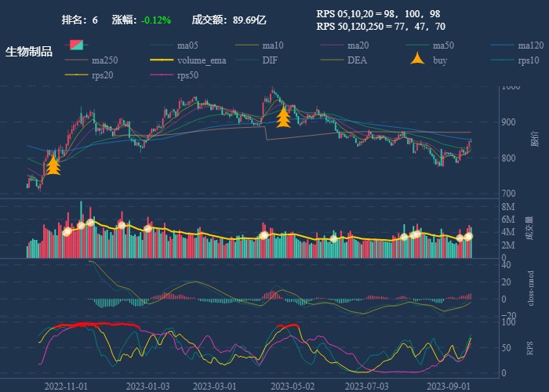The width and height of the screenshot is (549, 392).
Task: Click the last glowing marker on the volume EMA line
Action: click(x=468, y=236)
